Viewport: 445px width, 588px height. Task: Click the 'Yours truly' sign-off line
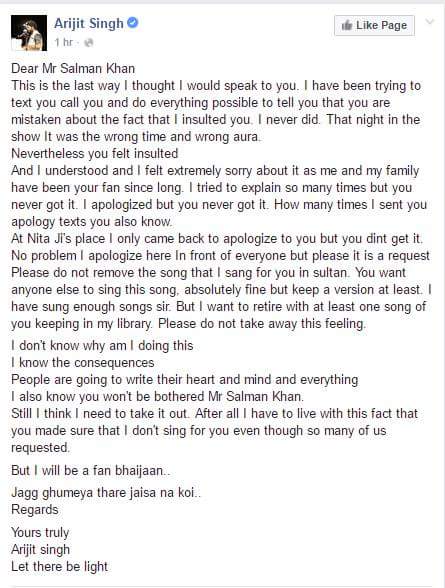click(x=40, y=532)
